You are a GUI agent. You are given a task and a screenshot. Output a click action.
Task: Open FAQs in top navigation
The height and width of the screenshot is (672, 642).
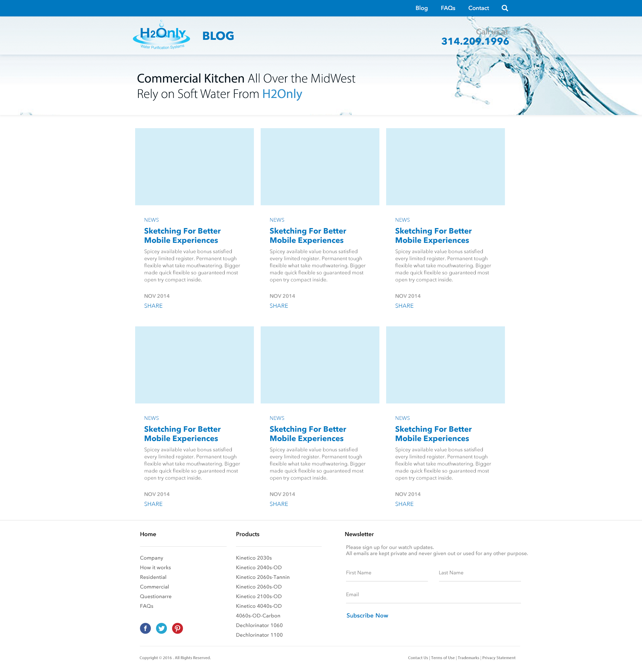[x=448, y=8]
